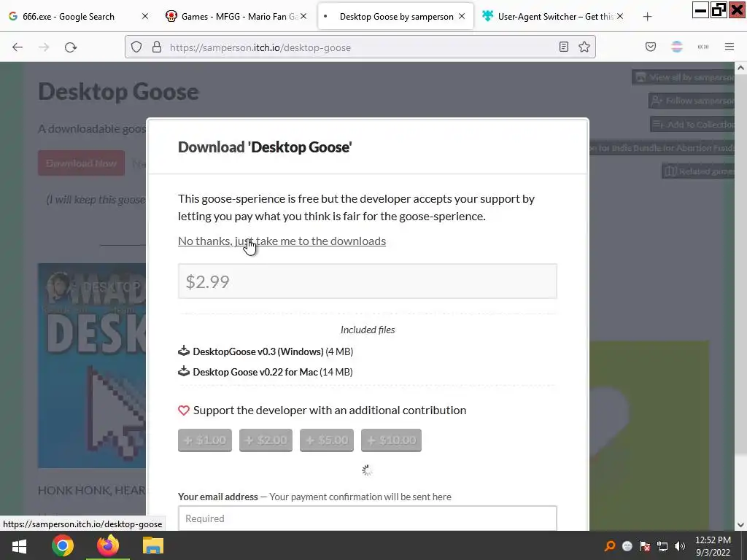The image size is (747, 560).
Task: Add $1.00 contribution button
Action: coord(205,440)
